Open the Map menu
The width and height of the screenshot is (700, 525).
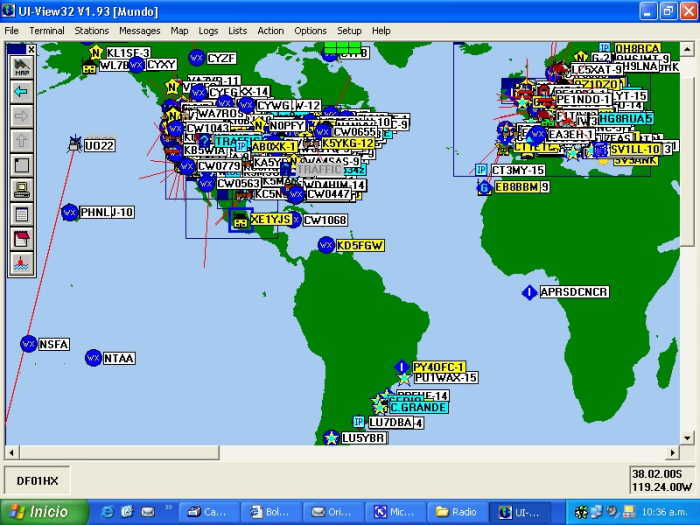[x=179, y=31]
